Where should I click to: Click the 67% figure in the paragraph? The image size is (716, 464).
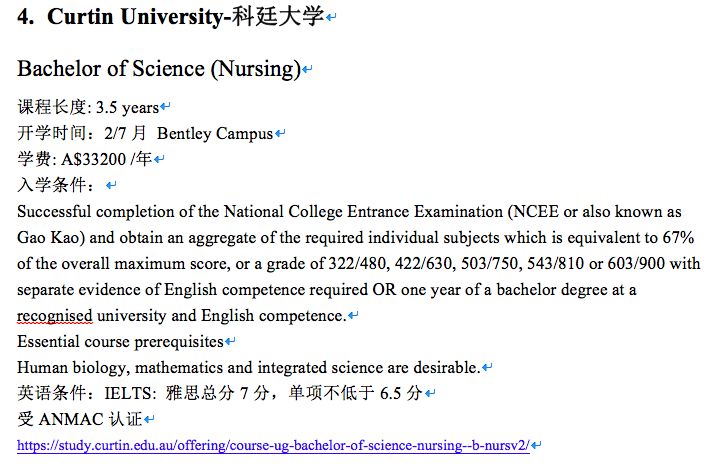tap(679, 238)
